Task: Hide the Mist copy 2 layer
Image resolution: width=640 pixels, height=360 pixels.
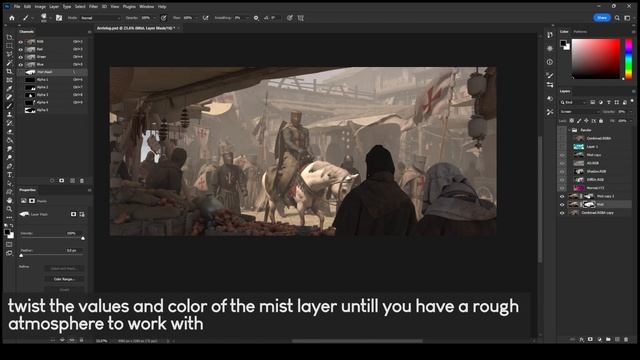Action: pyautogui.click(x=562, y=196)
